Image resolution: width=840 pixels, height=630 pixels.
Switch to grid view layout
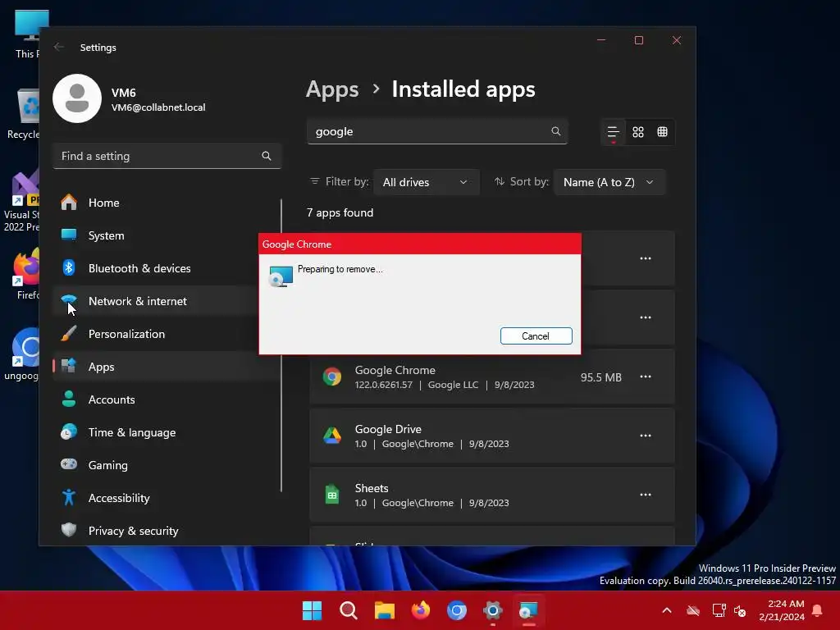pos(637,132)
